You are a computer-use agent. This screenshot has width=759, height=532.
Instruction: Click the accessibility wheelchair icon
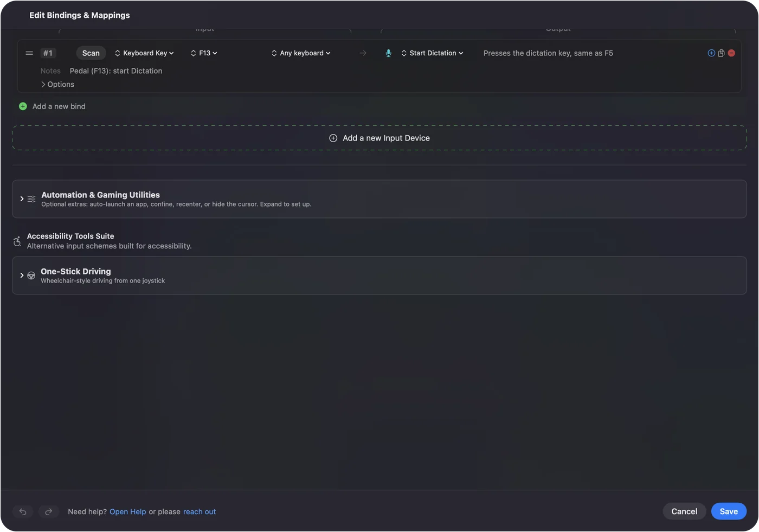(x=17, y=241)
